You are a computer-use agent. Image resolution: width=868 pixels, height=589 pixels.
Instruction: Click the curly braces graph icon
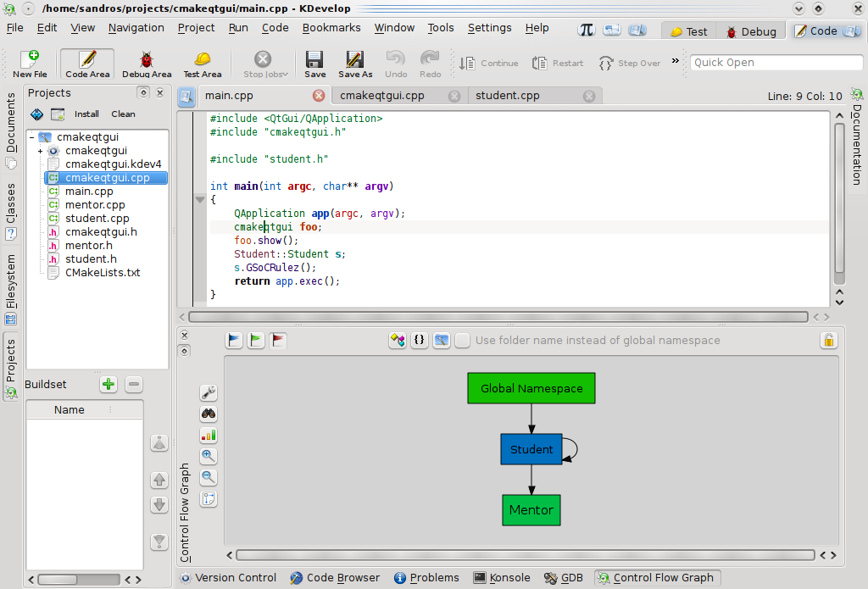[420, 340]
